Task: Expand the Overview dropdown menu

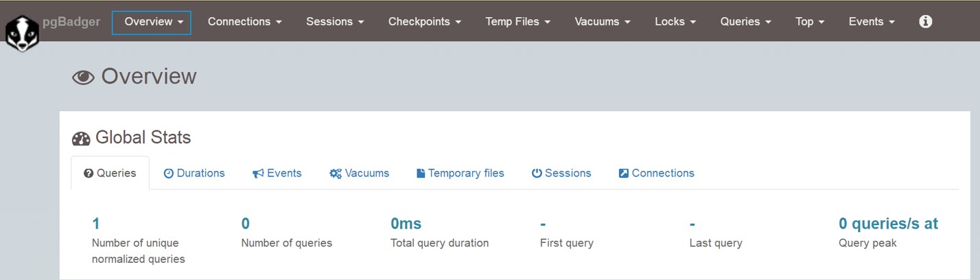Action: click(152, 22)
